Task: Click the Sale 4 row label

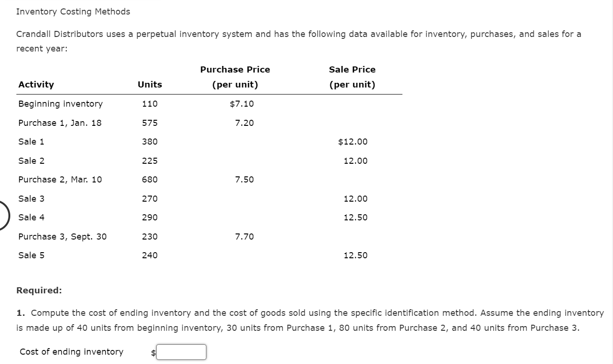Action: (31, 217)
